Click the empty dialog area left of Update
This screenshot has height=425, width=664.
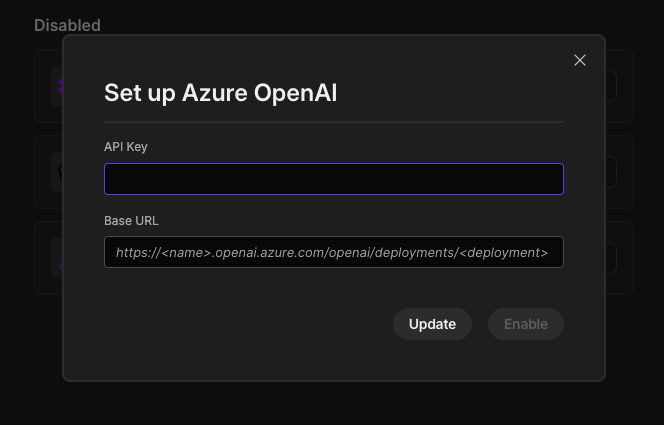pos(248,324)
